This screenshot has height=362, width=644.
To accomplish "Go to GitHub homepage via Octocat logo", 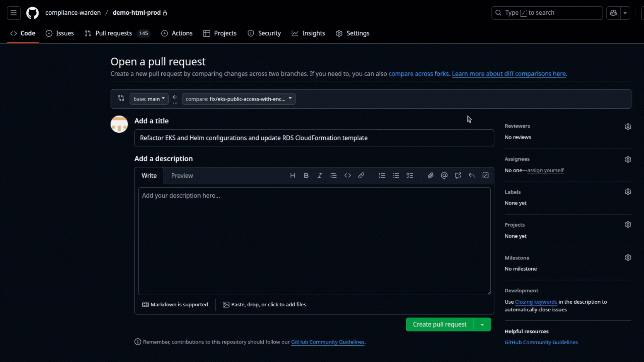I will click(x=33, y=13).
